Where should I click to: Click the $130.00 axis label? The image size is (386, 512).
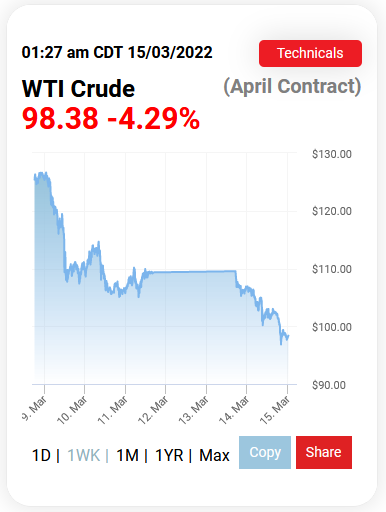[332, 154]
